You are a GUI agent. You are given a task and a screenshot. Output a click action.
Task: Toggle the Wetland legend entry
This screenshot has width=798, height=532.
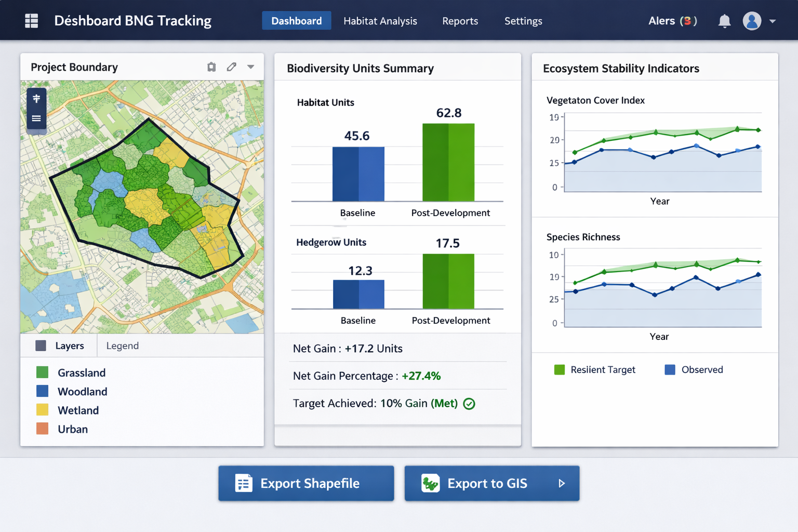42,410
